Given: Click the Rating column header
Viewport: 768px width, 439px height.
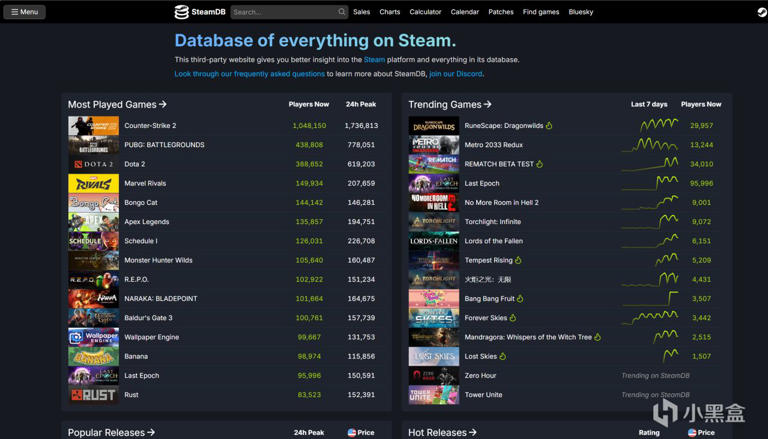Looking at the screenshot, I should point(649,433).
